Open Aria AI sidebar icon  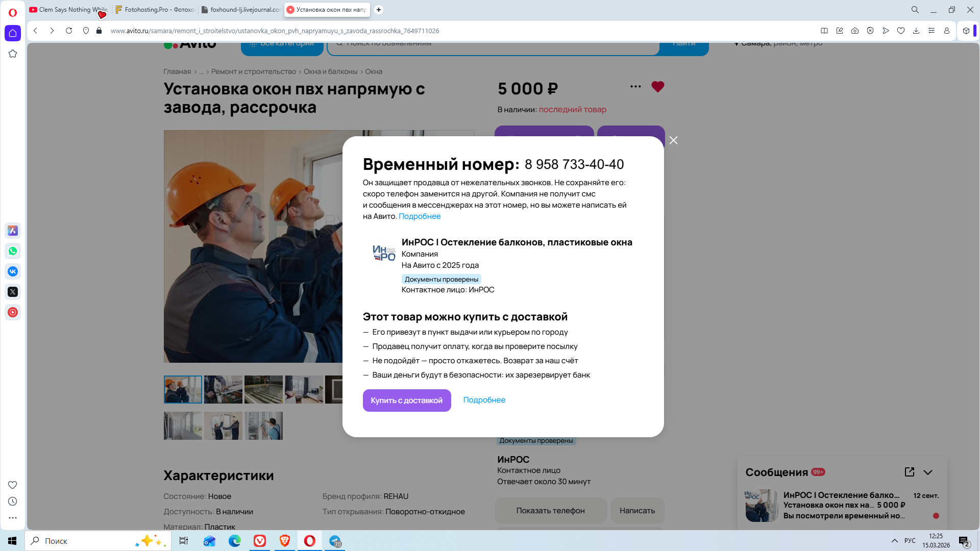tap(13, 231)
